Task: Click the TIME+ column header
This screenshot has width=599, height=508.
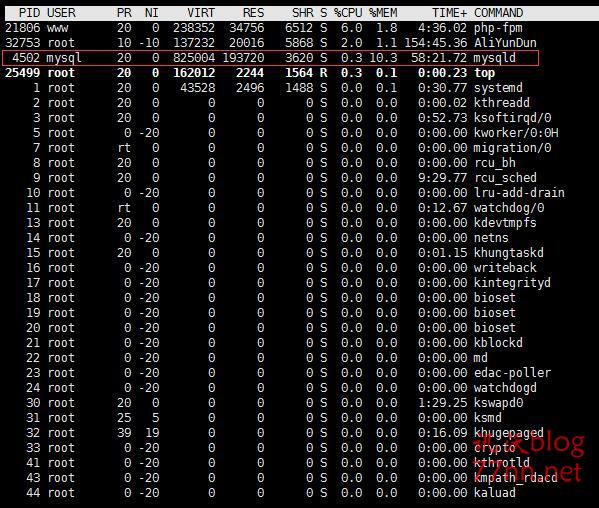Action: point(449,13)
